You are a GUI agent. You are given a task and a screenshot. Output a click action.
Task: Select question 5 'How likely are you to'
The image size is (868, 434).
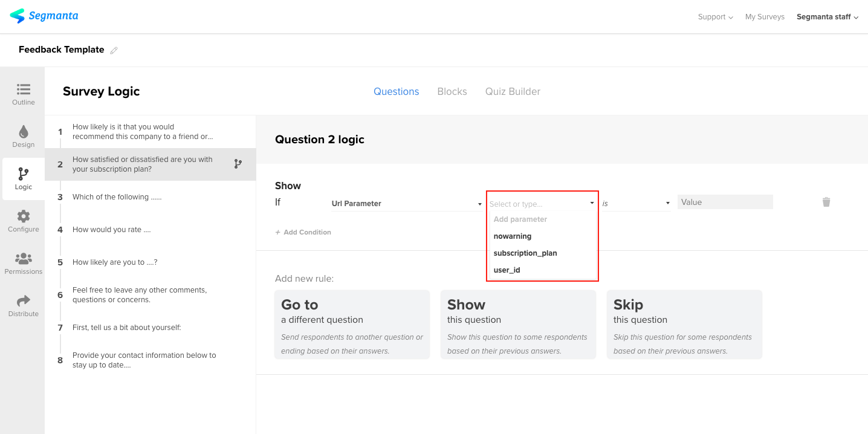[x=151, y=262]
